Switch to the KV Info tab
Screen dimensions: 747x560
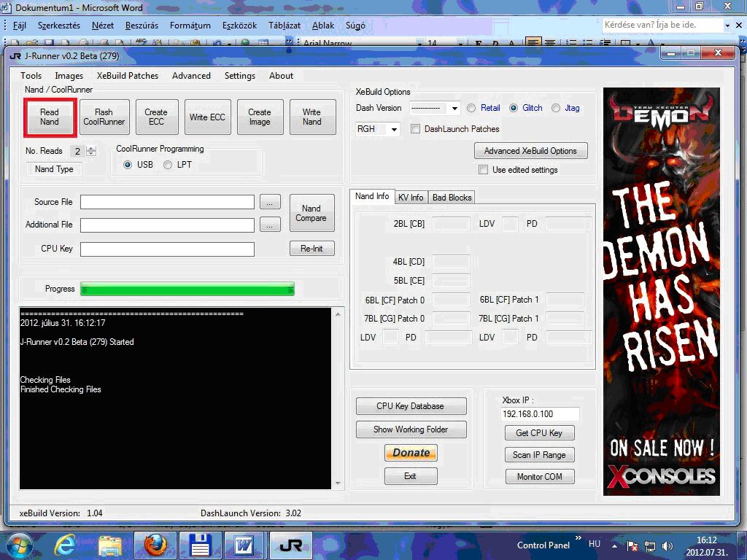[411, 198]
